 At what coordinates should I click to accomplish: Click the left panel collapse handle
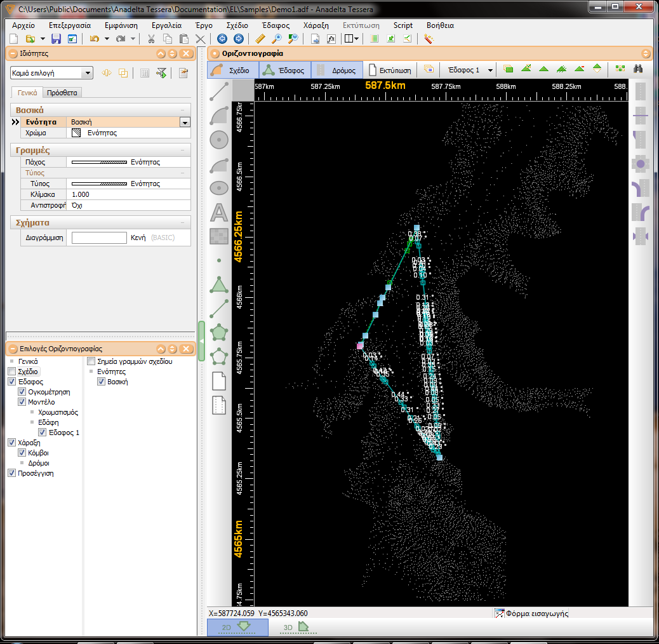[202, 341]
